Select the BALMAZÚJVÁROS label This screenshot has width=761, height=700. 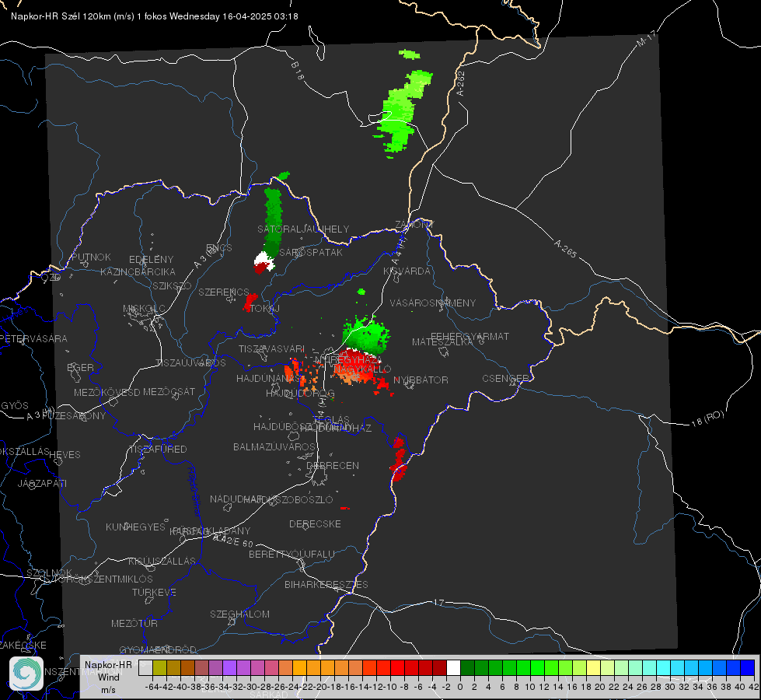pos(274,446)
